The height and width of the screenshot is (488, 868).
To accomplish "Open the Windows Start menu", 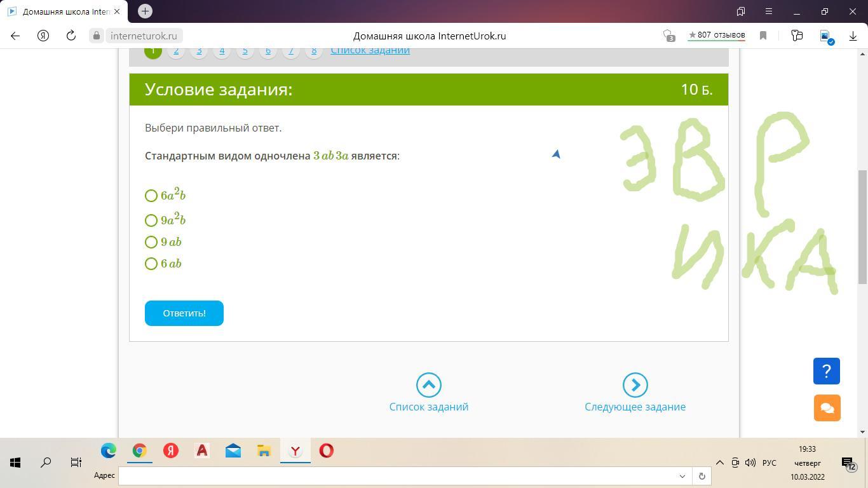I will click(x=15, y=463).
